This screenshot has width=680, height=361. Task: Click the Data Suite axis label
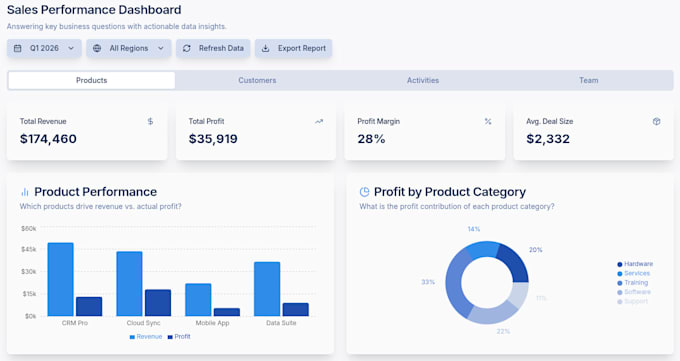pyautogui.click(x=281, y=323)
